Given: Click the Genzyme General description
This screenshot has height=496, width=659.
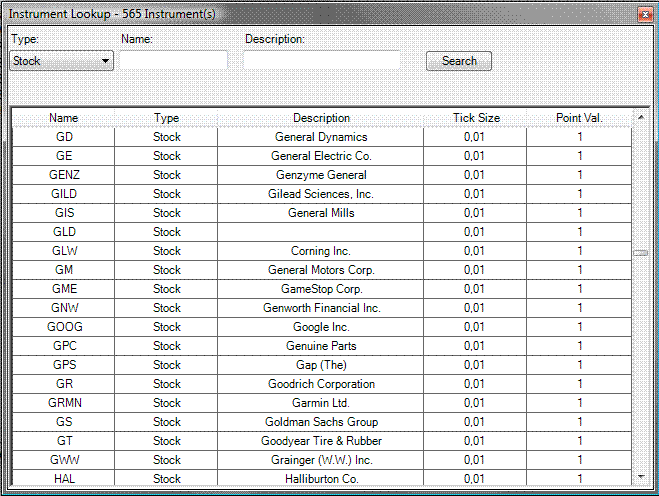Looking at the screenshot, I should [x=321, y=175].
